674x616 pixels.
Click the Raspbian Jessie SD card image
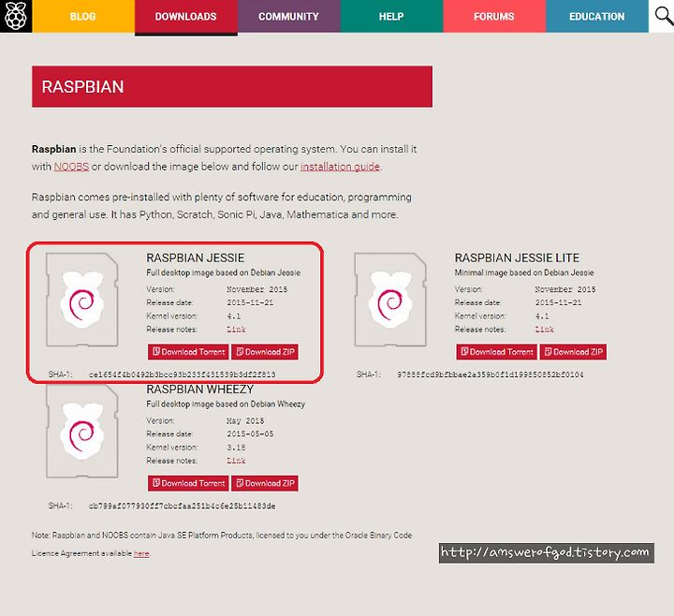pyautogui.click(x=82, y=300)
